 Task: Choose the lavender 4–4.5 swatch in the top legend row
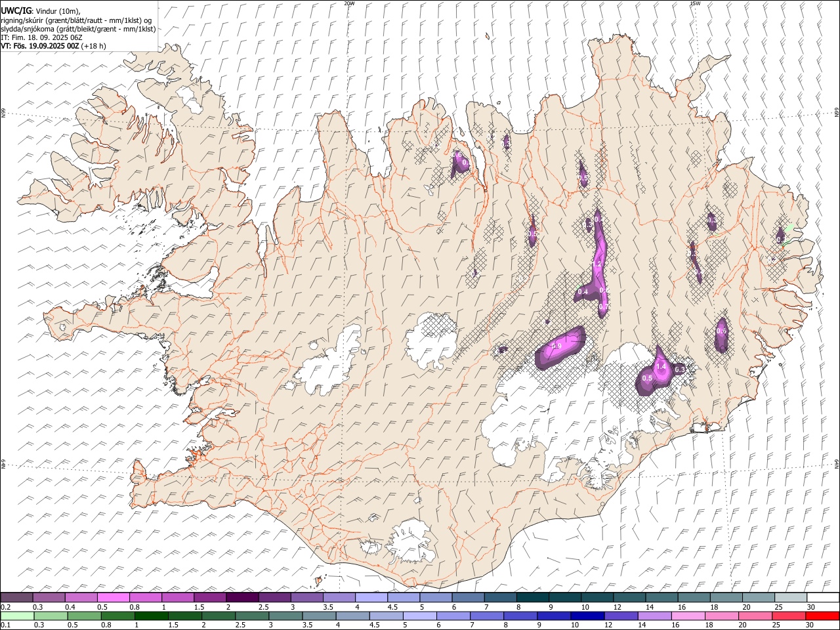point(371,597)
